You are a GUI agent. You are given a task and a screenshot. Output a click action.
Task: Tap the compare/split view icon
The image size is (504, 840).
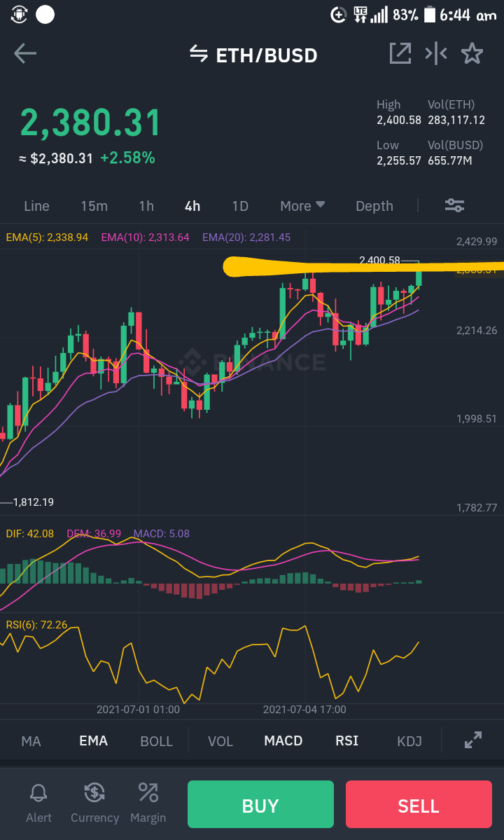[x=436, y=53]
